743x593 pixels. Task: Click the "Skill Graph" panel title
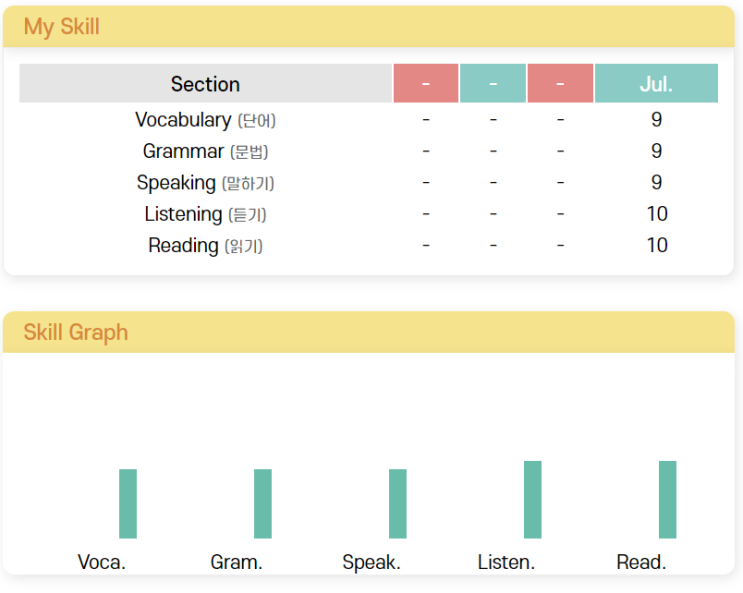[76, 332]
